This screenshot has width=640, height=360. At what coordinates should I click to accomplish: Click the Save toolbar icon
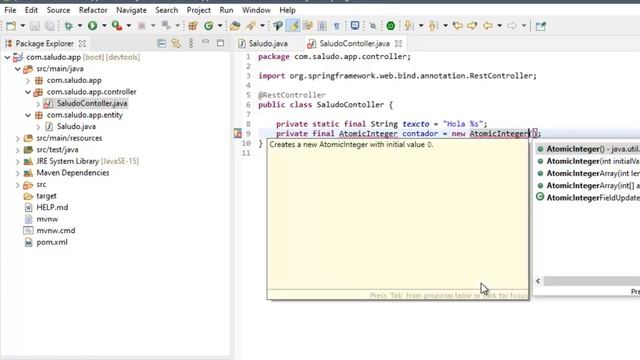click(35, 26)
